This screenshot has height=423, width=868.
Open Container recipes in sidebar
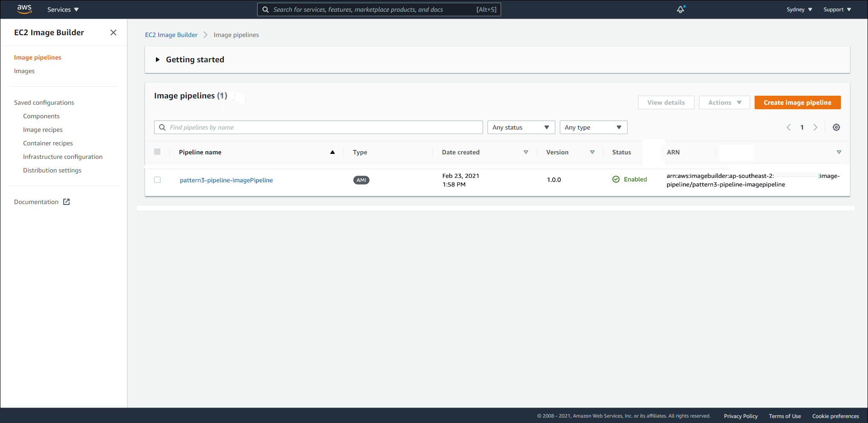[48, 143]
